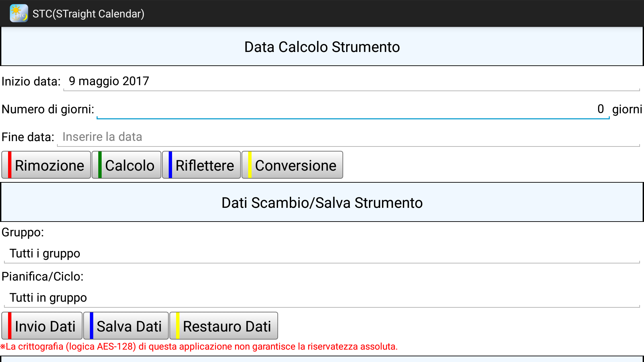The image size is (644, 362).
Task: Click the STC app icon in title bar
Action: coord(19,13)
